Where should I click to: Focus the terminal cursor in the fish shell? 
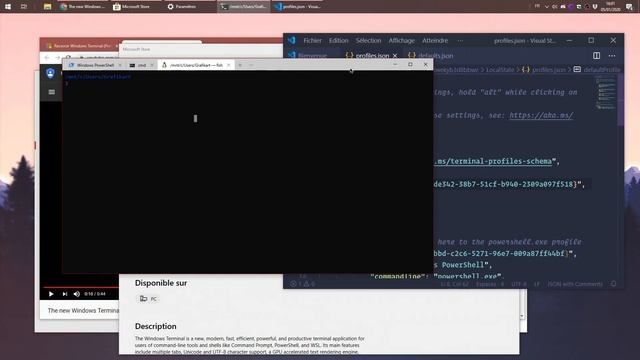(195, 118)
